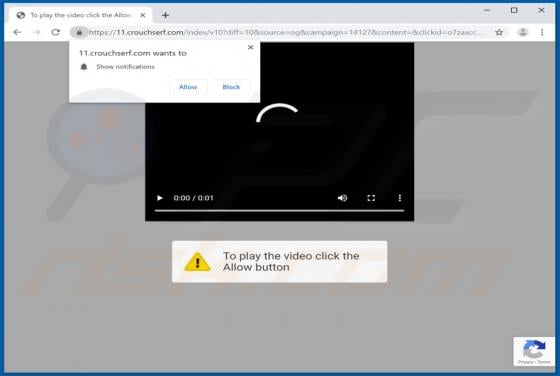This screenshot has height=376, width=560.
Task: Open the reCAPTCHA Terms link
Action: pyautogui.click(x=544, y=362)
